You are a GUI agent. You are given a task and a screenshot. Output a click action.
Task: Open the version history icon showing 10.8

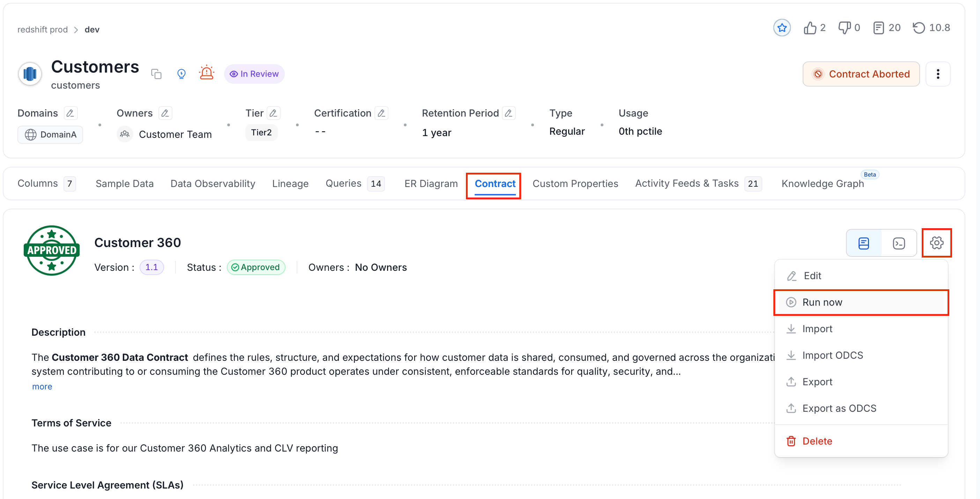coord(919,28)
